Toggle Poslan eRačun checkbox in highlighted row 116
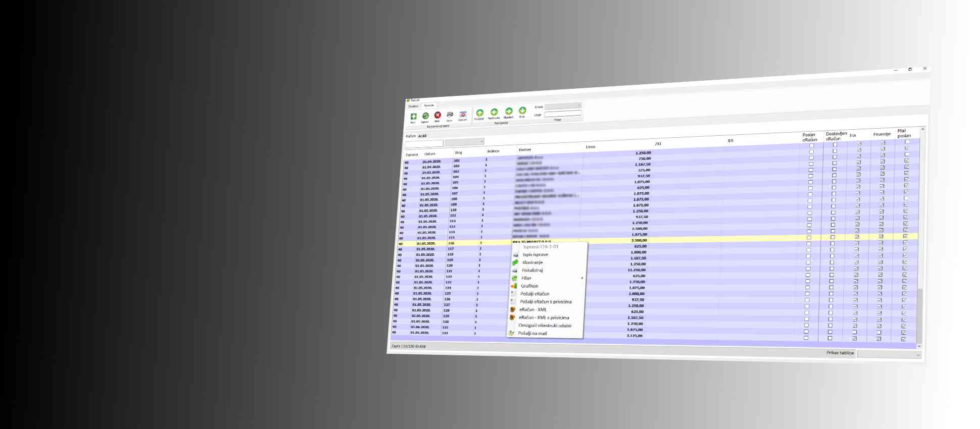Viewport: 980px width, 429px height. point(809,237)
